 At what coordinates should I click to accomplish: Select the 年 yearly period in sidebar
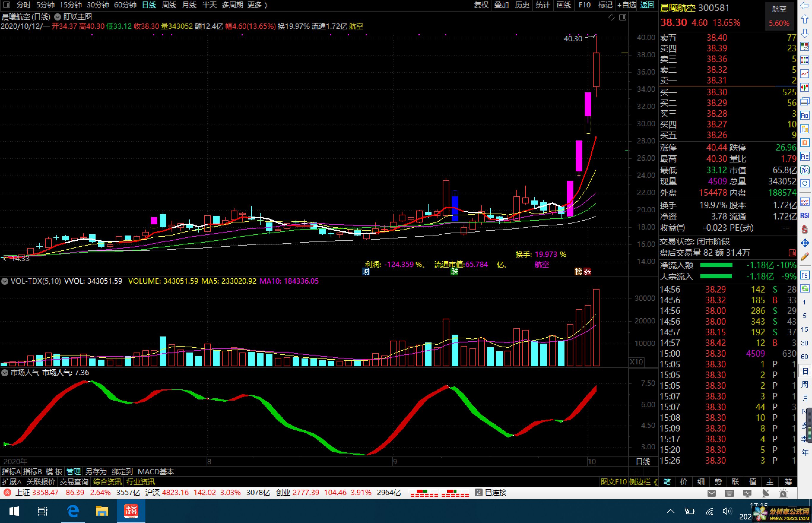[x=805, y=452]
